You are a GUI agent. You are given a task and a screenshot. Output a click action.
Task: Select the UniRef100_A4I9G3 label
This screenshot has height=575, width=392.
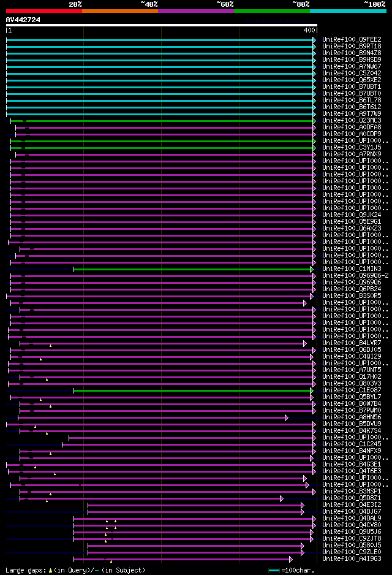[x=352, y=559]
